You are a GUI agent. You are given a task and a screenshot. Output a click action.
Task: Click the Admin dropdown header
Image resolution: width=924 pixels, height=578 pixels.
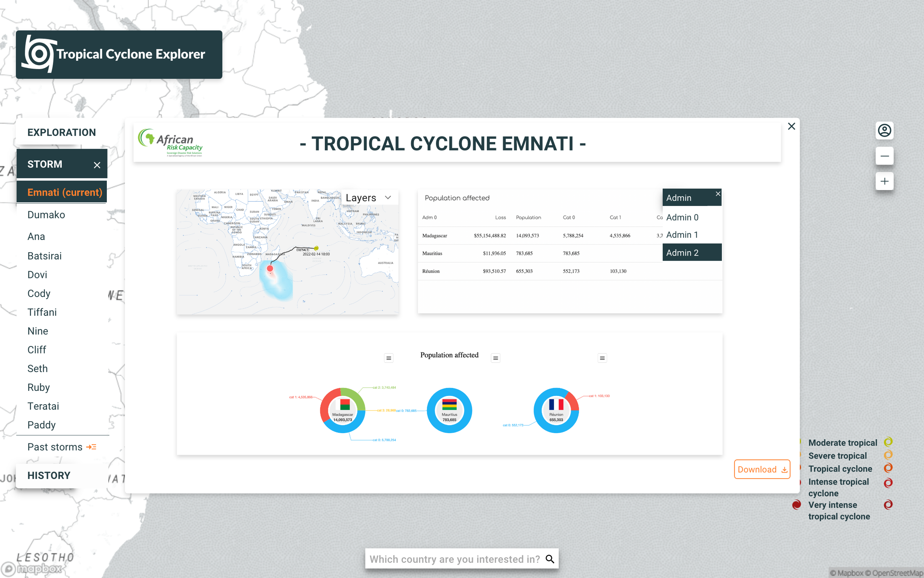(x=692, y=197)
